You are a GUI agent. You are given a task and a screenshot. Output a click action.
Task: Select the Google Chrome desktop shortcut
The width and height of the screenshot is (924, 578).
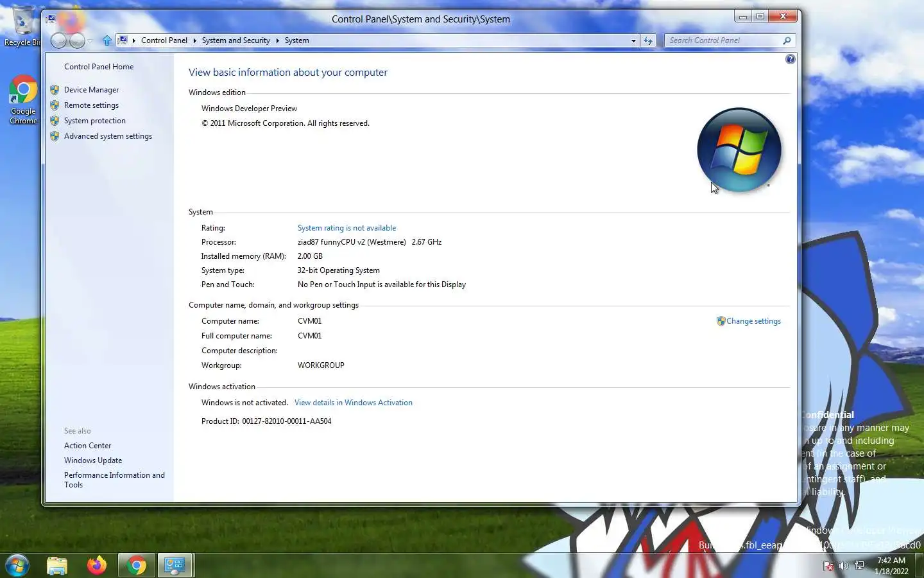pyautogui.click(x=23, y=100)
